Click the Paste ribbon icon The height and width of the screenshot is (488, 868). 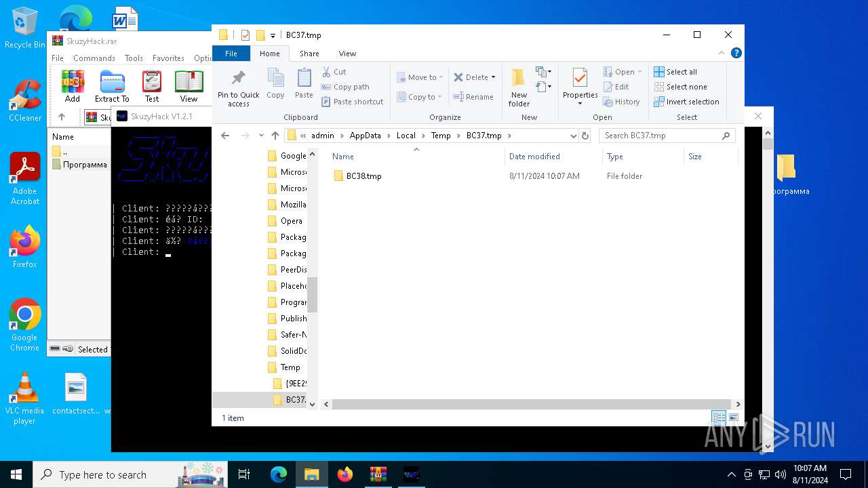tap(304, 84)
